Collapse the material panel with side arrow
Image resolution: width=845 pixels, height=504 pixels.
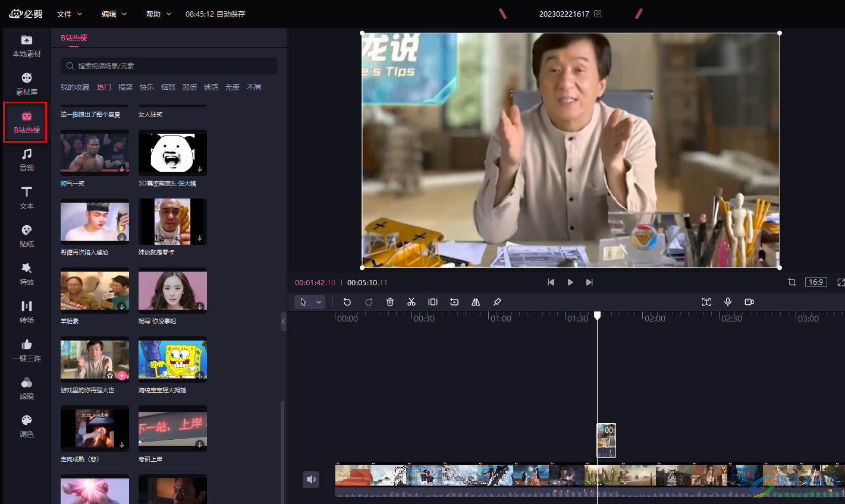[x=283, y=322]
